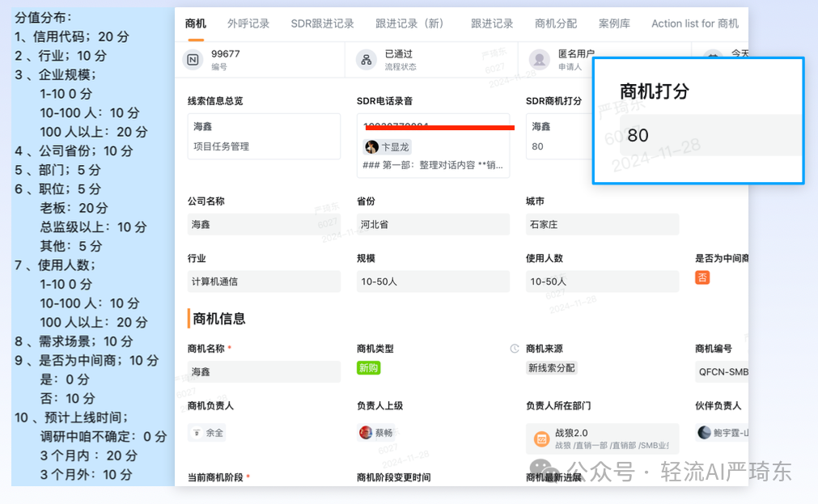Click the 项目任务管理 text in overview card
Viewport: 818px width, 504px height.
coord(221,146)
